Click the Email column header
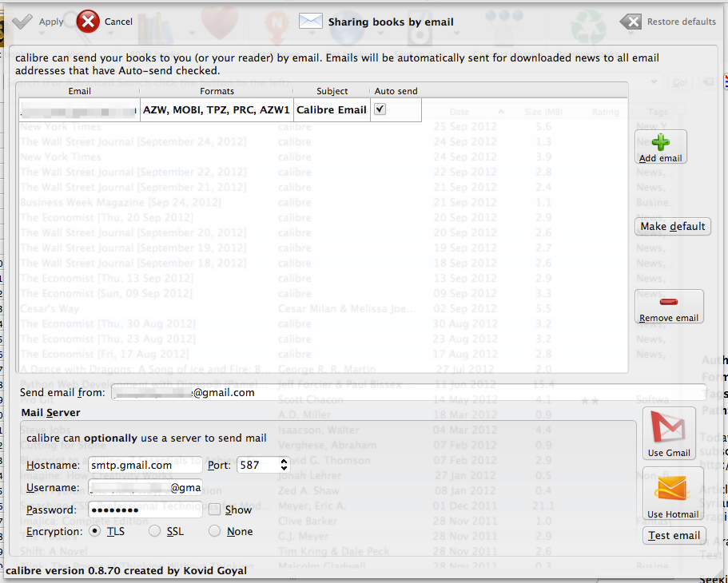This screenshot has height=583, width=728. [x=79, y=91]
